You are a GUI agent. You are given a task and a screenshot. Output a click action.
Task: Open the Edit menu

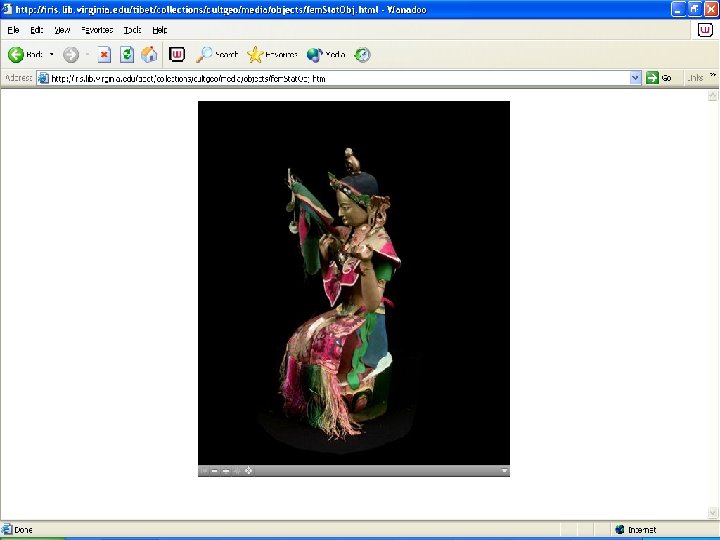coord(36,30)
